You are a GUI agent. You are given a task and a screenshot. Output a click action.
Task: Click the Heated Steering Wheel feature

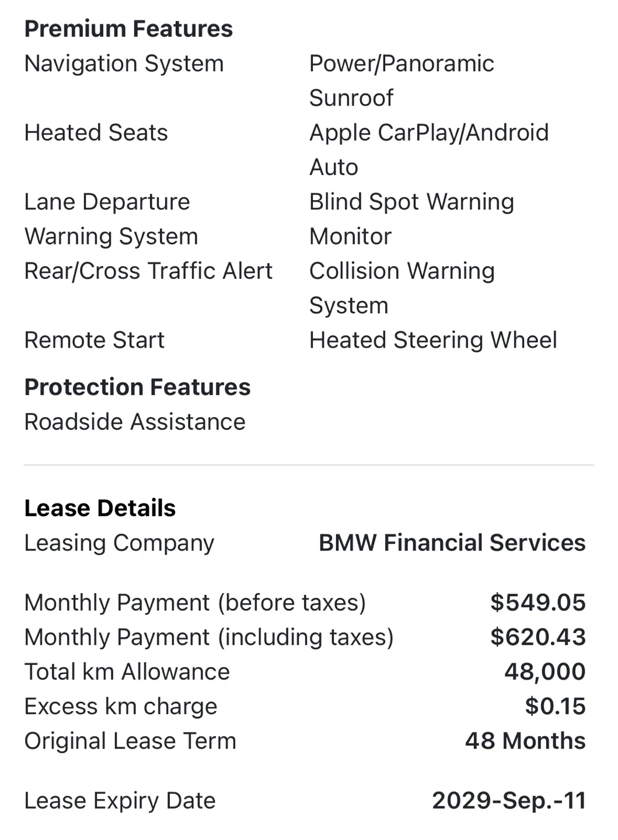click(432, 340)
